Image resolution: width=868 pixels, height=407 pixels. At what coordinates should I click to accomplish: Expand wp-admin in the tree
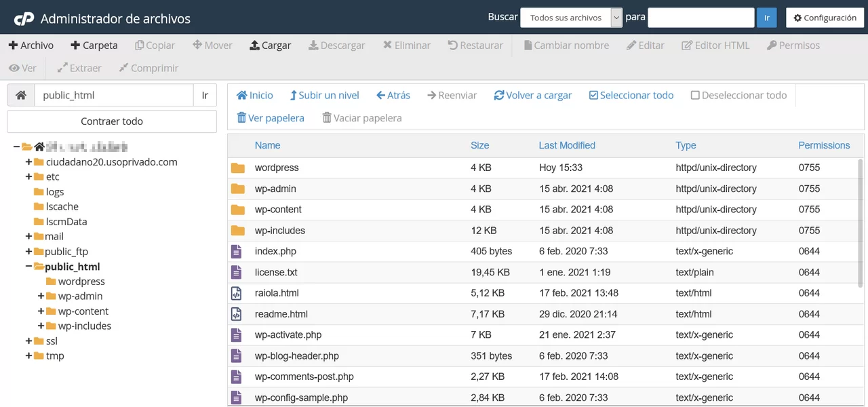[41, 296]
